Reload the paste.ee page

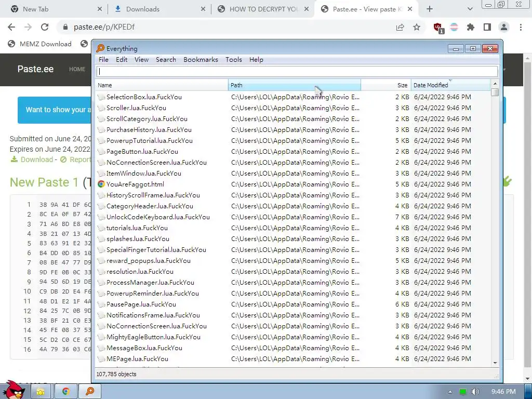coord(45,27)
